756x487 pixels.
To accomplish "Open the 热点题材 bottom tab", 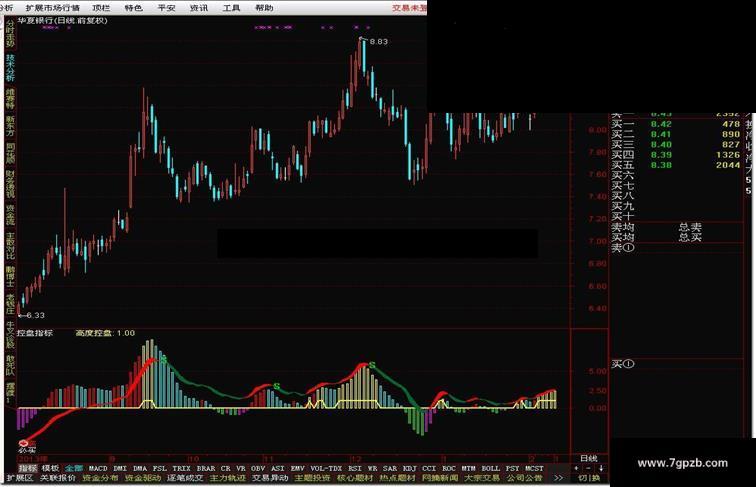I will pos(397,478).
